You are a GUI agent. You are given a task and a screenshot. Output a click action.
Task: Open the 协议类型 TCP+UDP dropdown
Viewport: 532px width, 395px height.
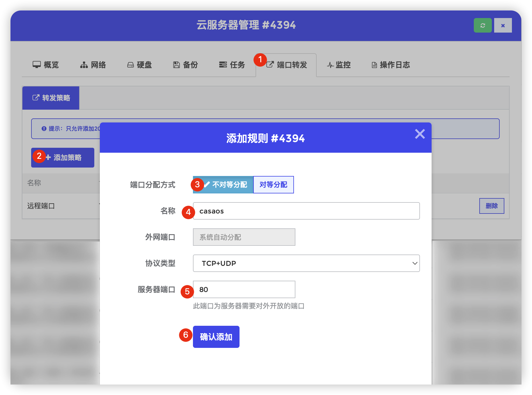click(x=306, y=263)
